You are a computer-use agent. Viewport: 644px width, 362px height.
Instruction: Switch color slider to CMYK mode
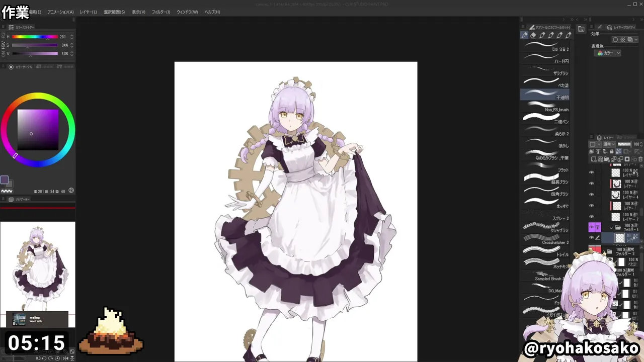coord(3,53)
